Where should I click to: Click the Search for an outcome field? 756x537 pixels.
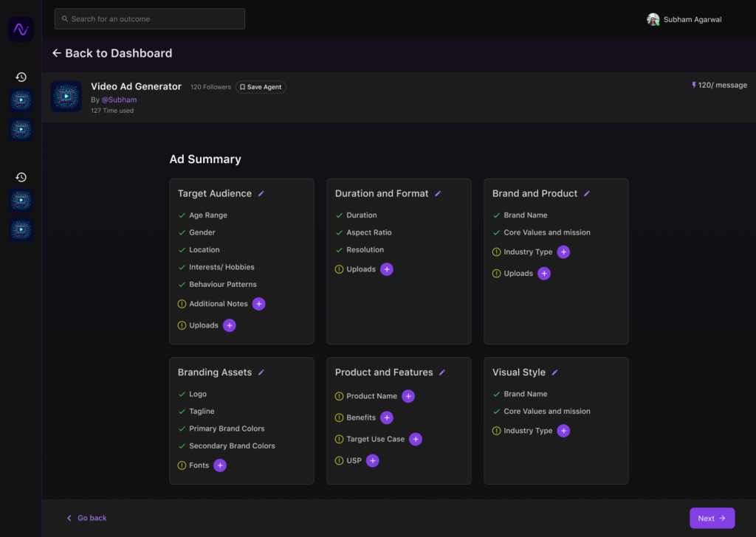150,19
